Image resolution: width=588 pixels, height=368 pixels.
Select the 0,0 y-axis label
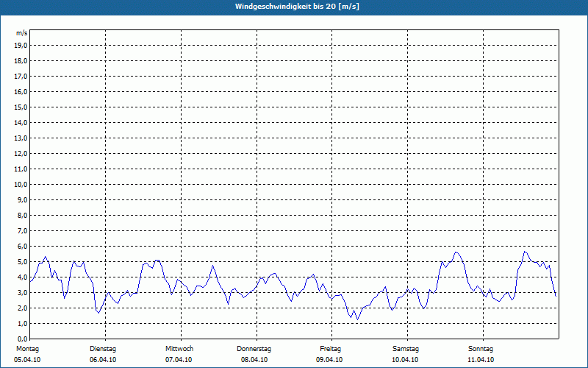click(x=22, y=339)
